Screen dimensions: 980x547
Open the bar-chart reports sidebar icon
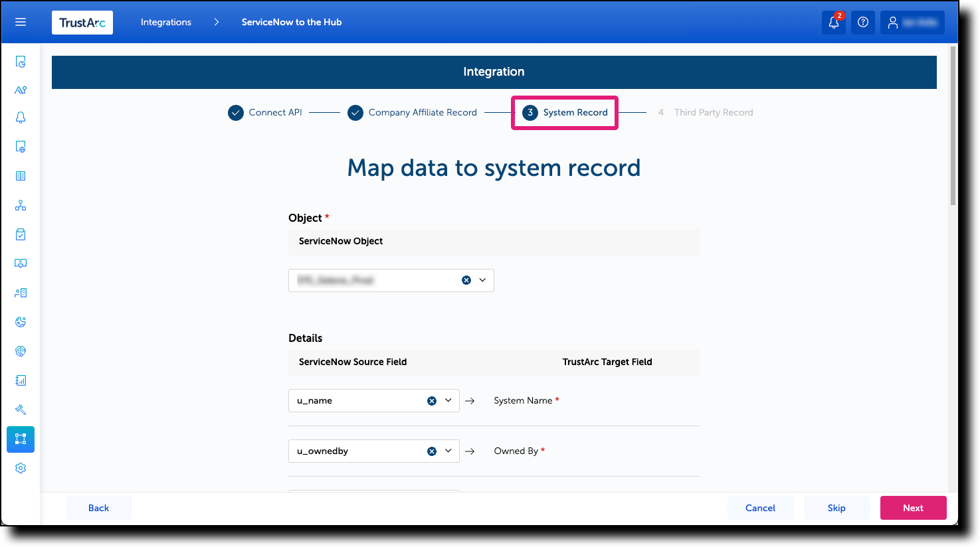(x=21, y=380)
